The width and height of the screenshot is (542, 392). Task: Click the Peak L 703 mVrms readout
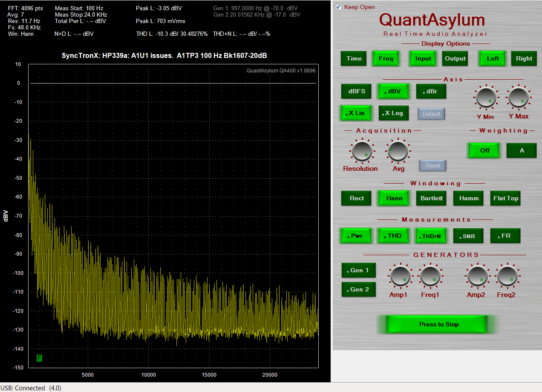point(161,21)
